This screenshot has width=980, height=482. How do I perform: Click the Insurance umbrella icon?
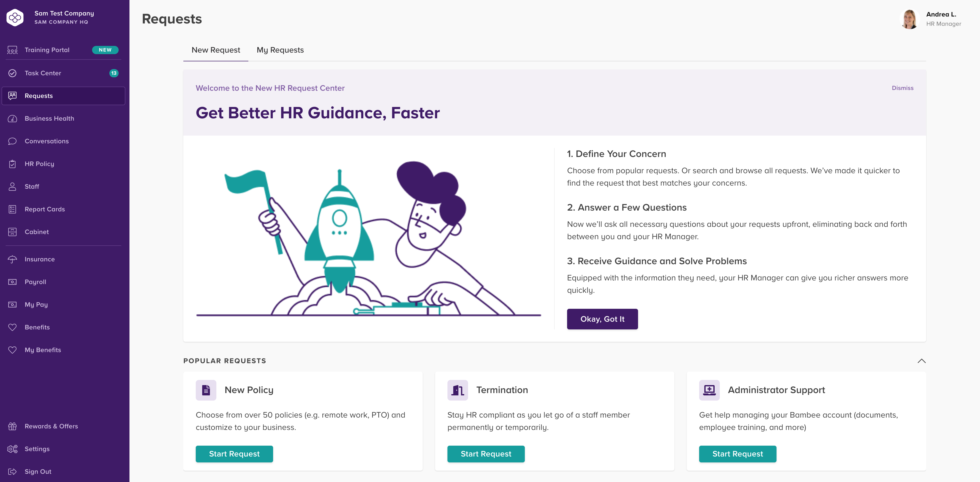point(12,259)
